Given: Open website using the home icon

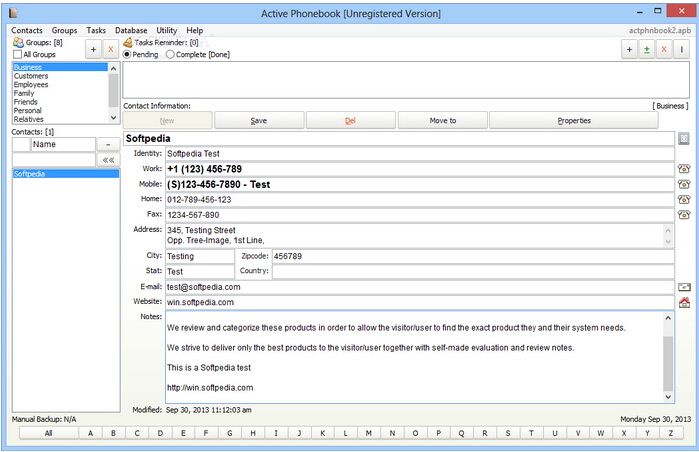Looking at the screenshot, I should tap(684, 302).
